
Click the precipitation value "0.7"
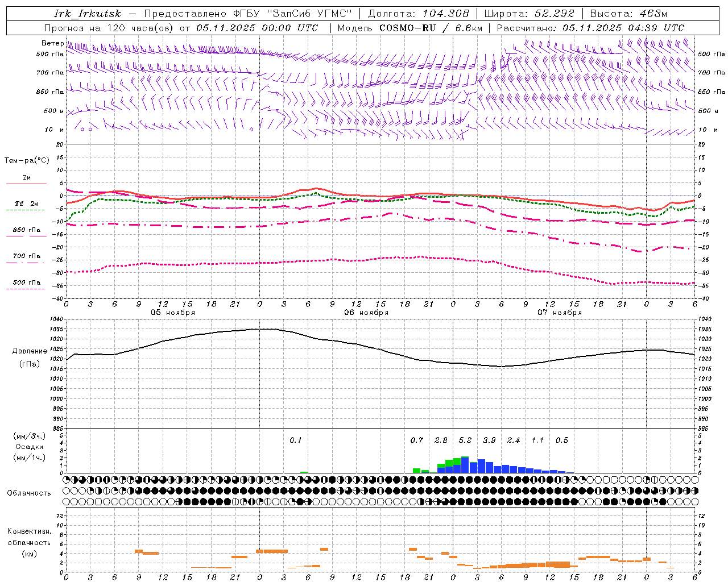tap(417, 440)
